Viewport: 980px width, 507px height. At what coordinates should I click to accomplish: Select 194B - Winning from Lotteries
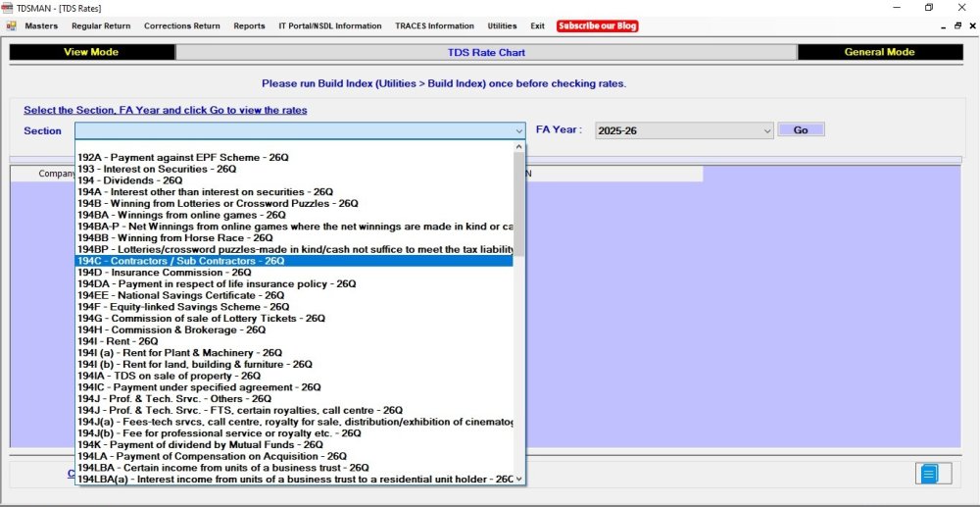click(294, 203)
